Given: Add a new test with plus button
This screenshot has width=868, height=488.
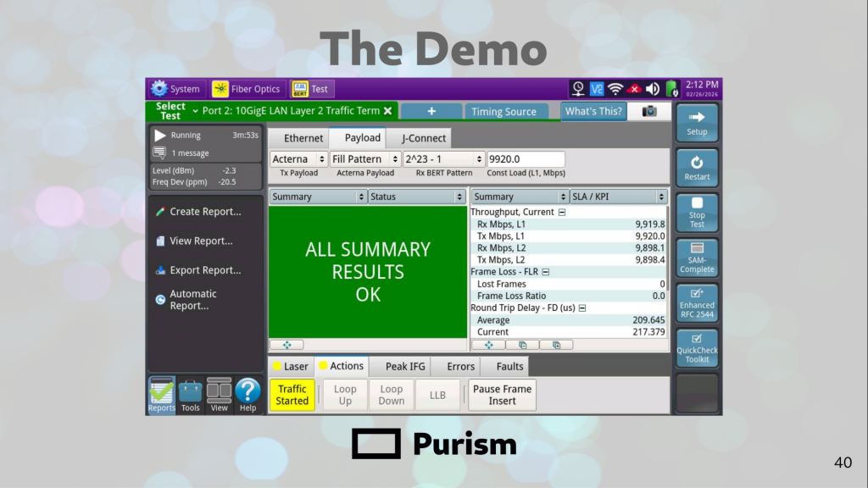Looking at the screenshot, I should pos(431,112).
